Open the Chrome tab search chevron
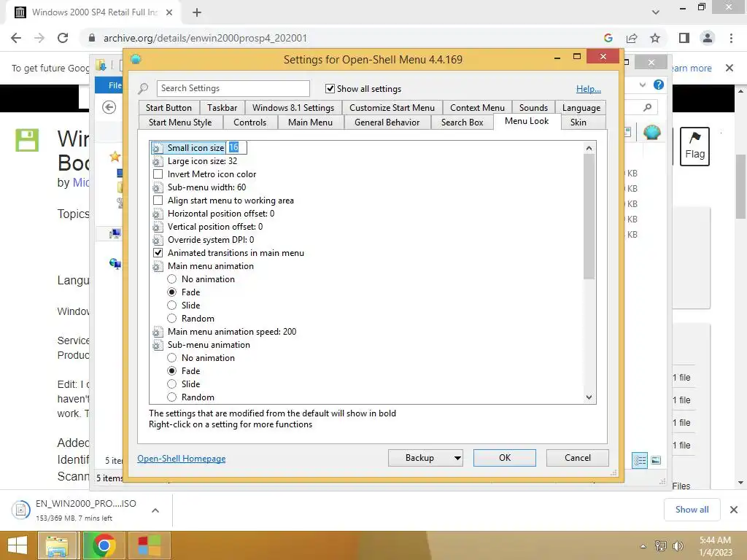This screenshot has width=747, height=560. [x=656, y=12]
